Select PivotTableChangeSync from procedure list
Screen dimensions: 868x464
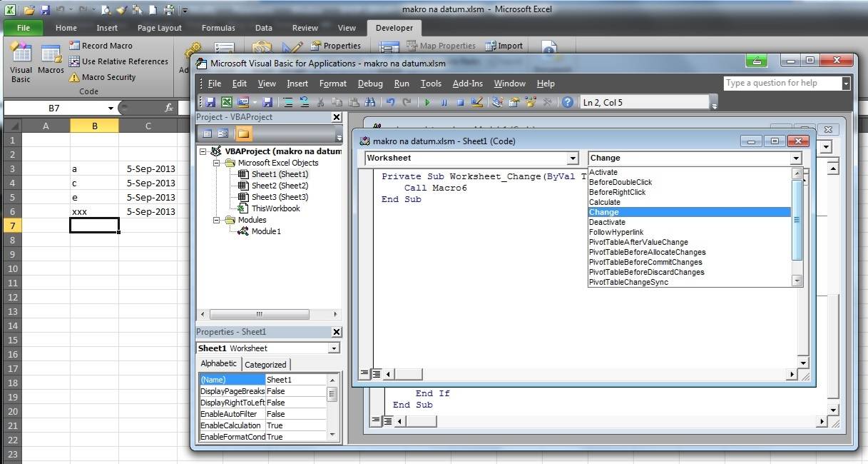point(690,282)
